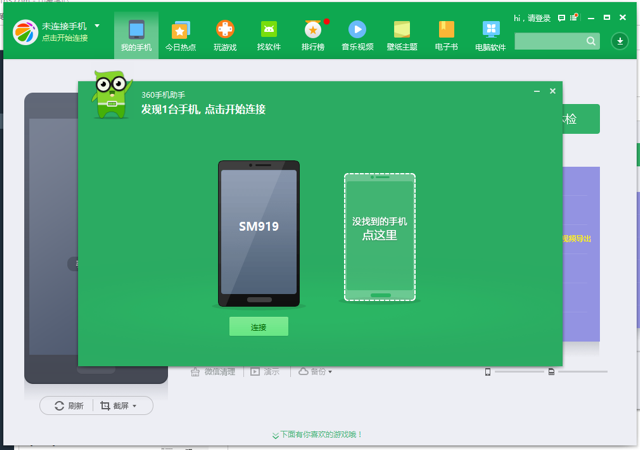This screenshot has width=640, height=450.
Task: Start 演示 presentation mode
Action: [265, 372]
